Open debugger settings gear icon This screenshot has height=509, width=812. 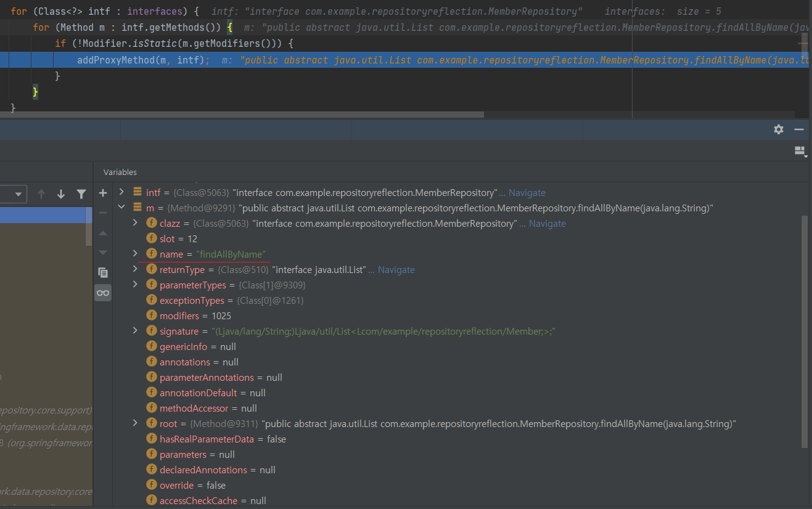click(779, 129)
